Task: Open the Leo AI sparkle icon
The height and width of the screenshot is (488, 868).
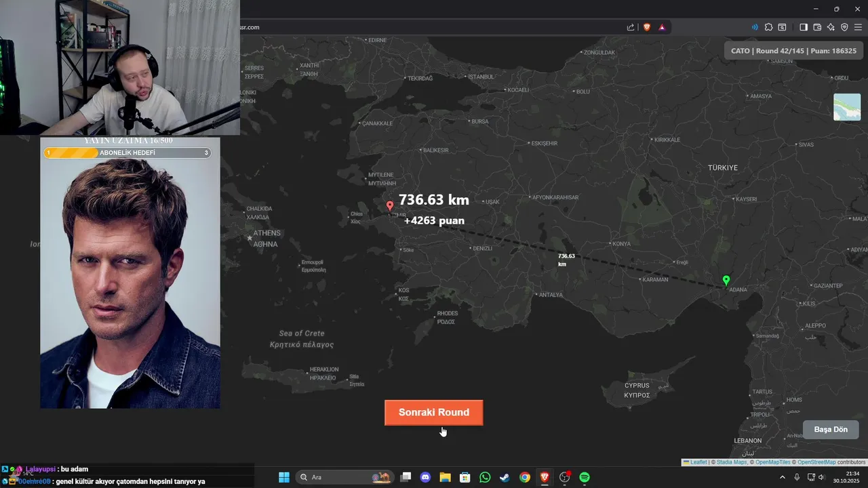Action: pyautogui.click(x=831, y=27)
